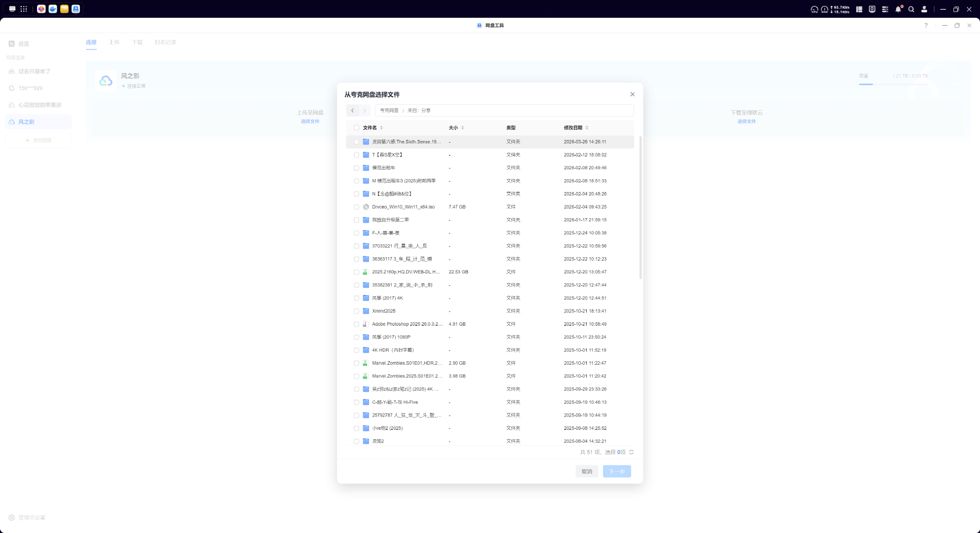
Task: Close the file selection dialog
Action: coord(632,94)
